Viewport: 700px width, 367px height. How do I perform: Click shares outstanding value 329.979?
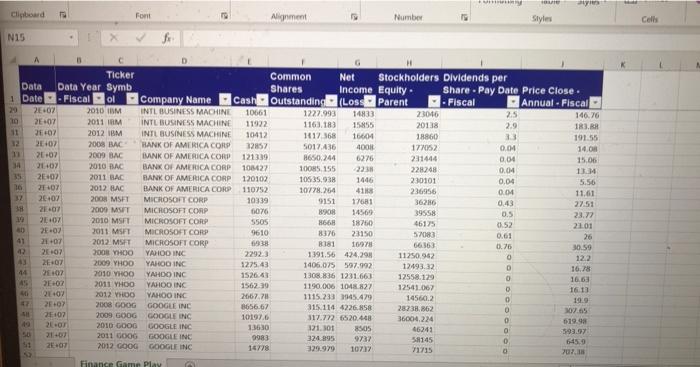tap(321, 348)
